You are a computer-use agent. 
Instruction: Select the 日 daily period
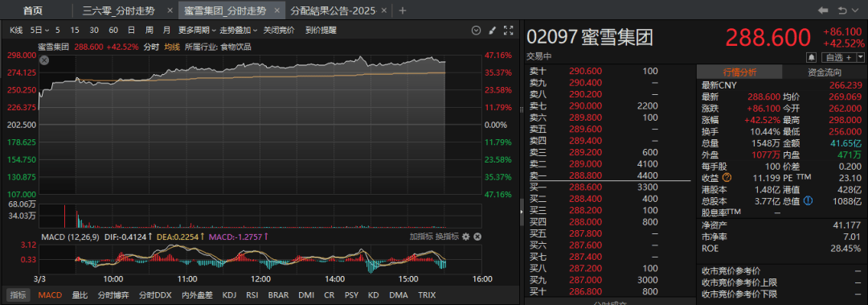click(x=131, y=31)
